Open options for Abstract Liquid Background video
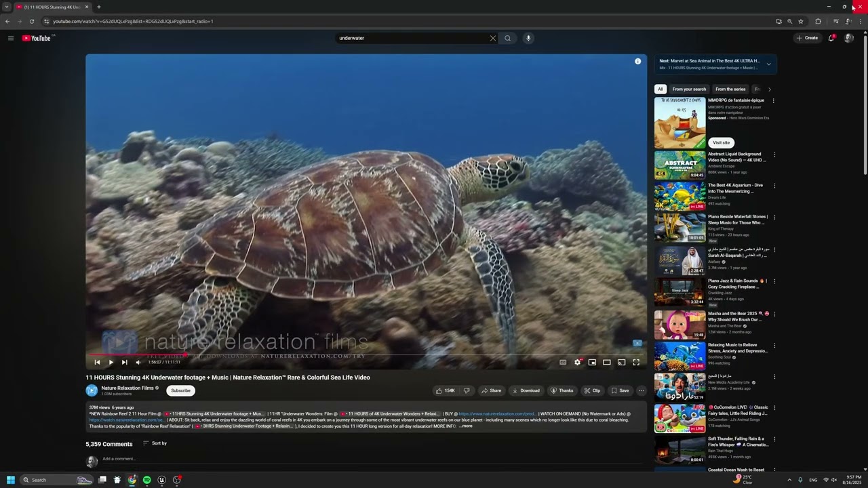868x488 pixels. tap(774, 155)
